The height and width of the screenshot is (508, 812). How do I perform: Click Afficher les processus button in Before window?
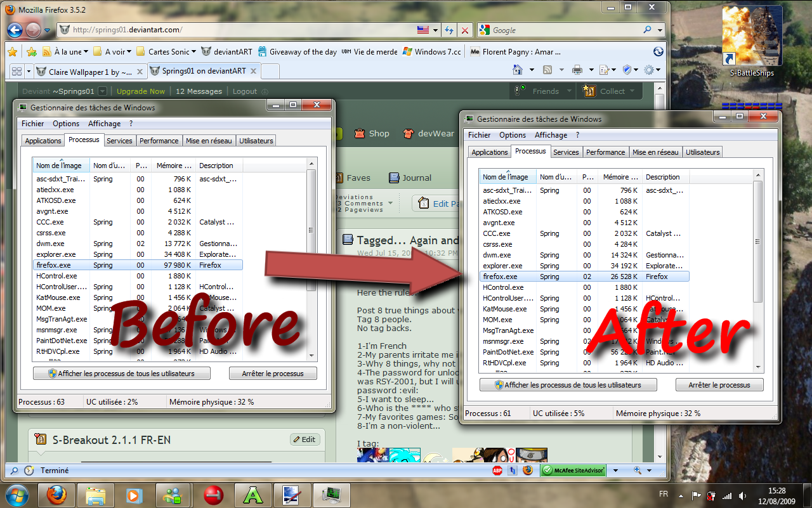pyautogui.click(x=122, y=374)
